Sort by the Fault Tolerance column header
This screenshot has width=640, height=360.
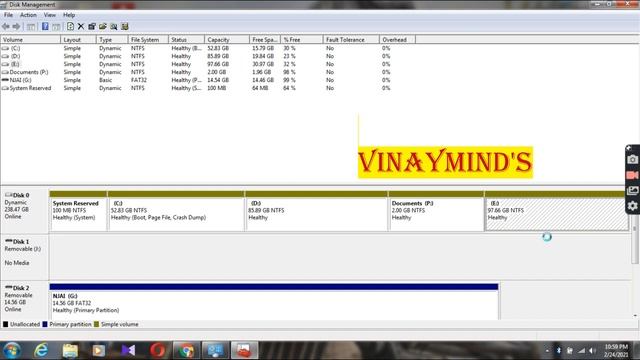pos(351,40)
